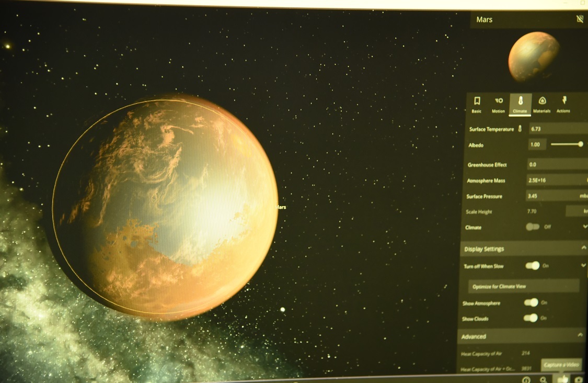Select the Climate tab
The image size is (588, 383).
click(520, 104)
